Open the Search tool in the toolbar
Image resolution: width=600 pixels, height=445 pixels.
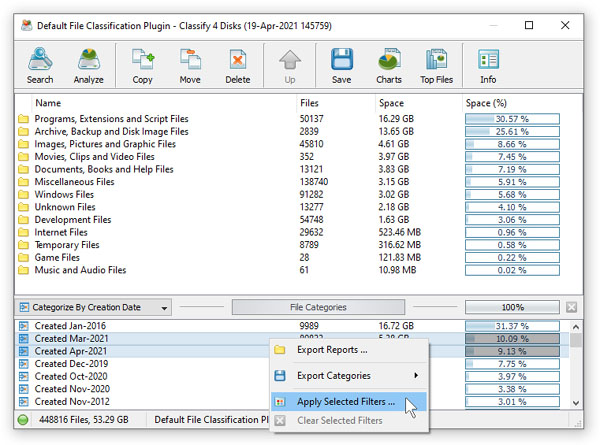tap(40, 65)
